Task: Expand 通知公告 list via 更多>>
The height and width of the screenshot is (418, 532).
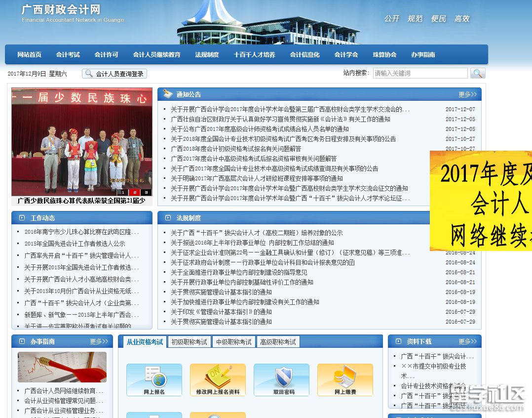Action: (x=467, y=94)
